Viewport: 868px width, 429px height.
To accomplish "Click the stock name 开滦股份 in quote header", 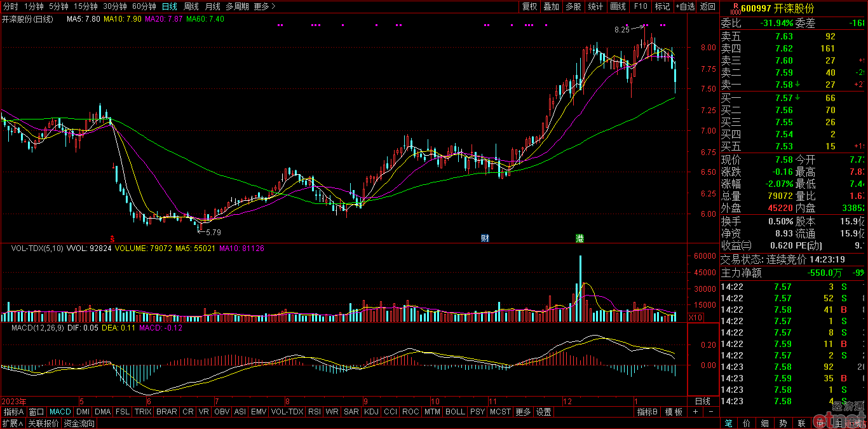I will point(794,8).
